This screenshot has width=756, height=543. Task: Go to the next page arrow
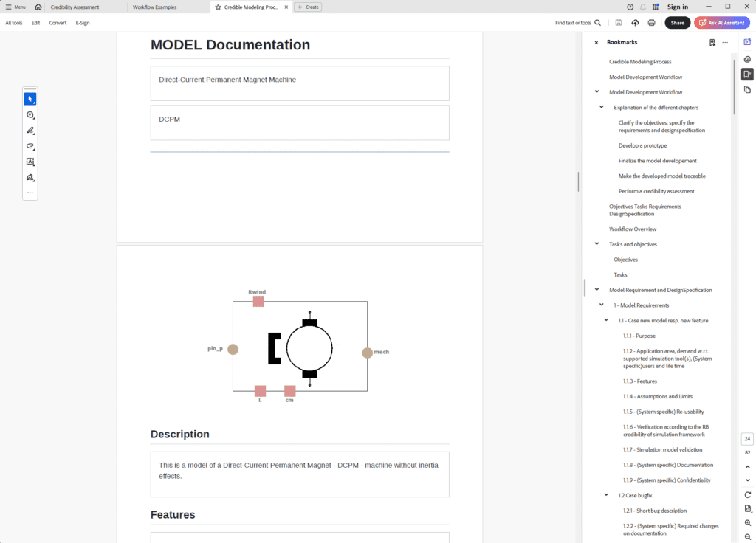tap(747, 480)
